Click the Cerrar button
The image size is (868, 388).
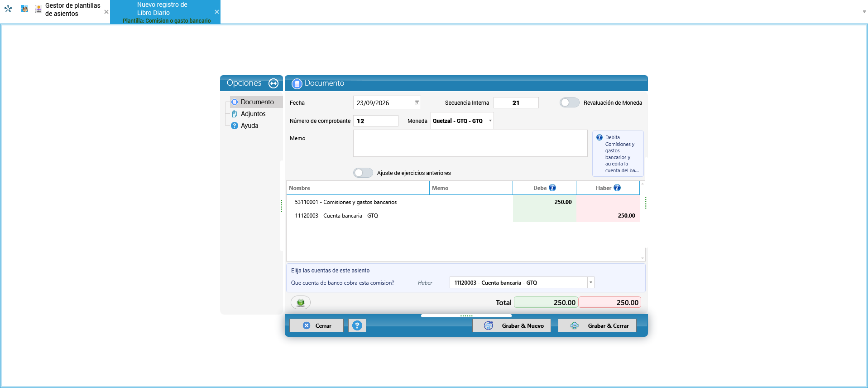point(317,325)
